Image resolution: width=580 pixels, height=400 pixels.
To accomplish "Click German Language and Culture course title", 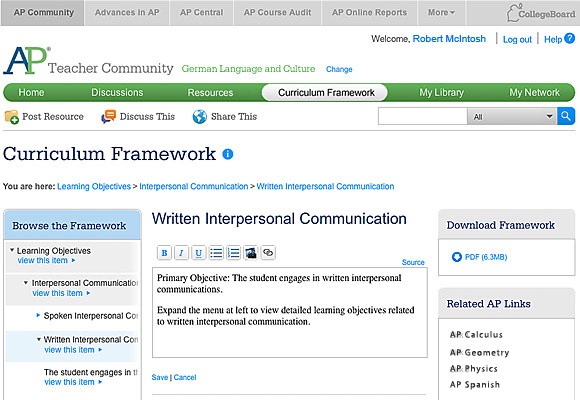I will tap(248, 69).
